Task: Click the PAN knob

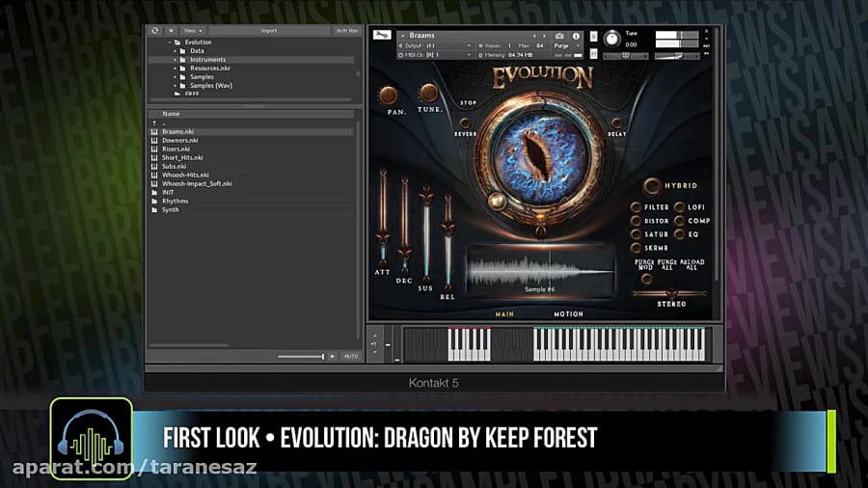Action: 388,95
